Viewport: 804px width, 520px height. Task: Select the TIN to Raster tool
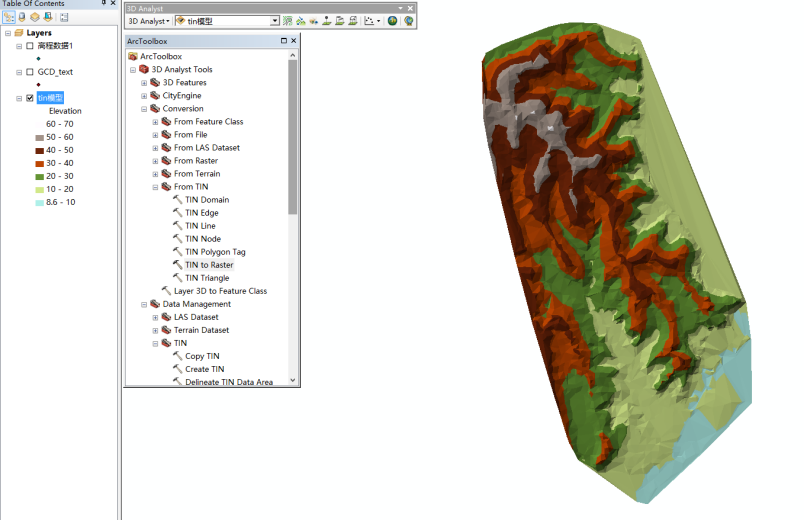pyautogui.click(x=208, y=265)
